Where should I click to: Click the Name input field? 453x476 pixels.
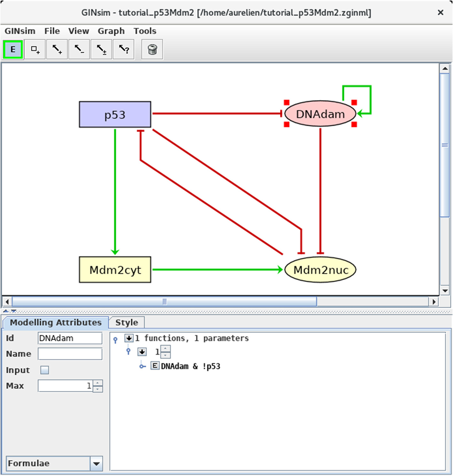point(70,354)
